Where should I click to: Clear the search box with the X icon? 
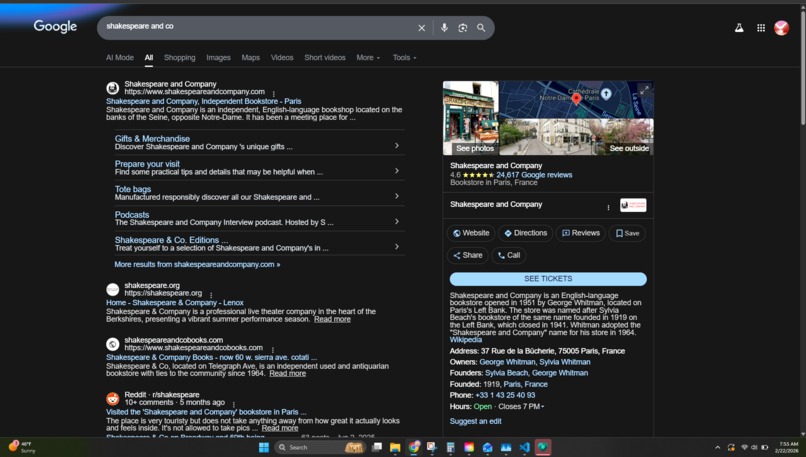422,28
